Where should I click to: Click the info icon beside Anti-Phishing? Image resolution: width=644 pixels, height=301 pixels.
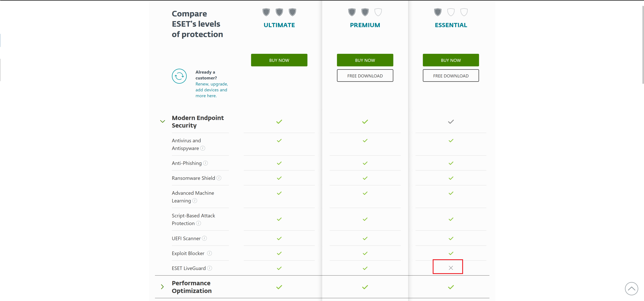click(205, 163)
